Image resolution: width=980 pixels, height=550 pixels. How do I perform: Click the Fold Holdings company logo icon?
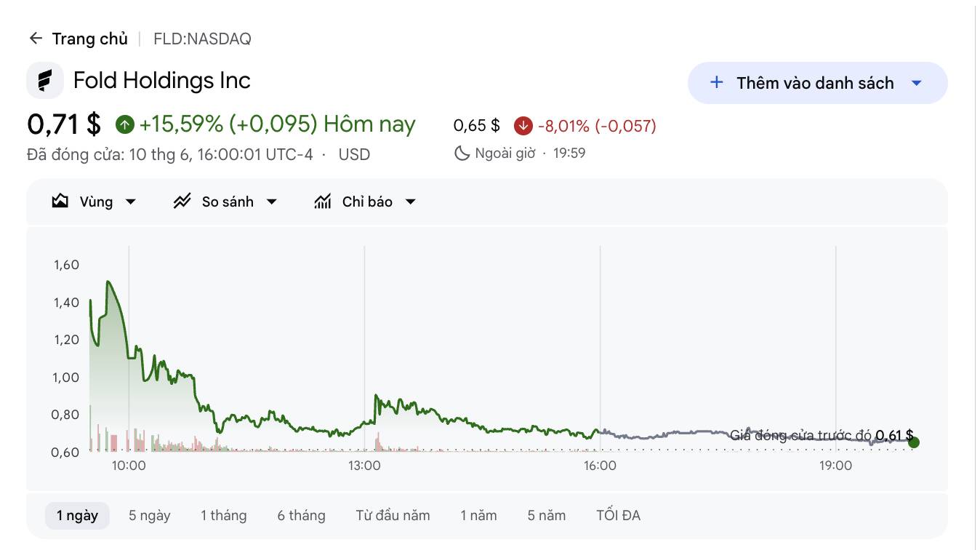45,80
